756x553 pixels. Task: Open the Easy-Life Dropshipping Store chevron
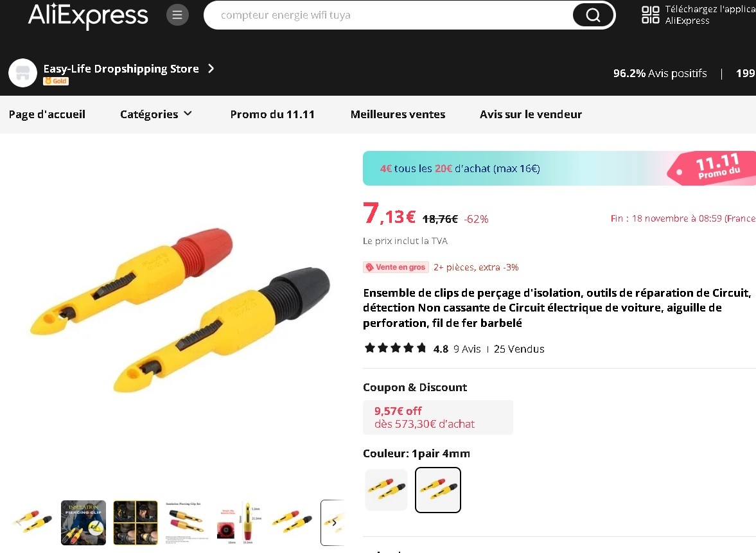[211, 69]
